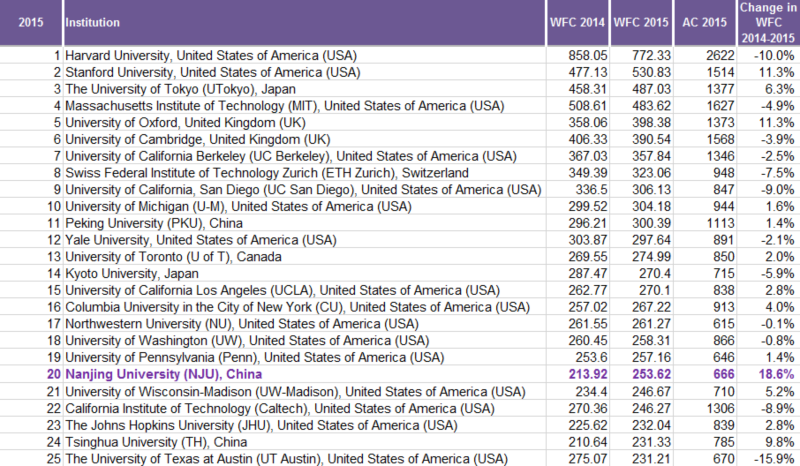Click the highlighted Nanjing University (NJU) entry
Screen dimensions: 800x466
tap(162, 373)
